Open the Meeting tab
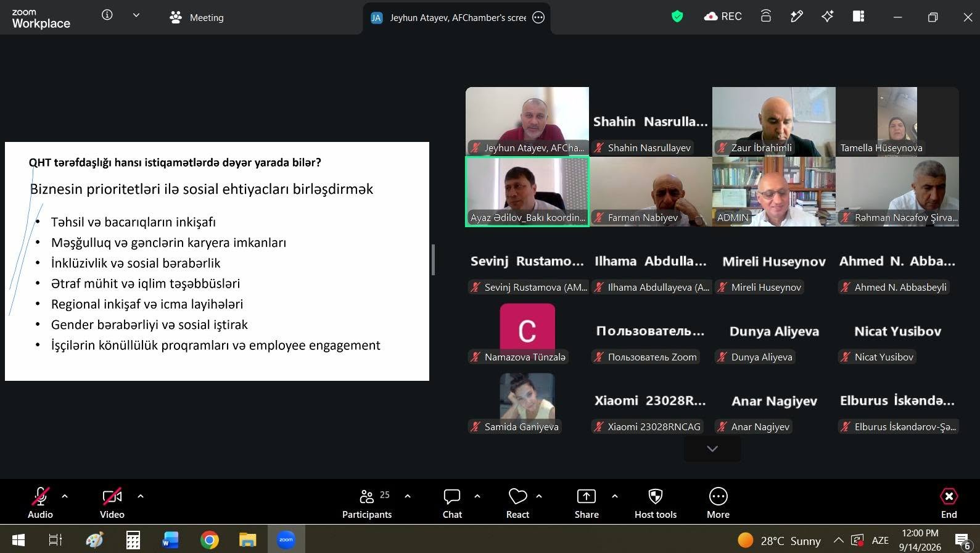 click(197, 17)
